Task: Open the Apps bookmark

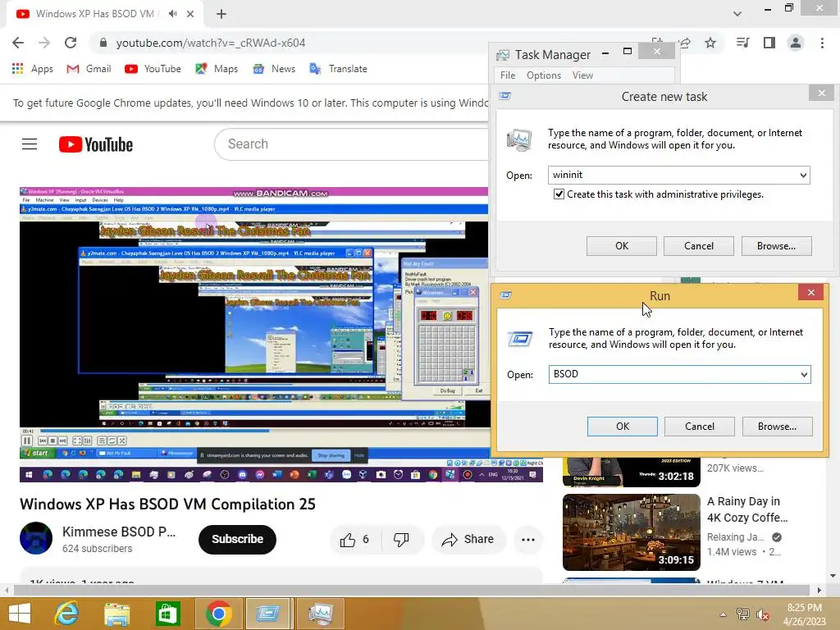Action: [x=33, y=69]
